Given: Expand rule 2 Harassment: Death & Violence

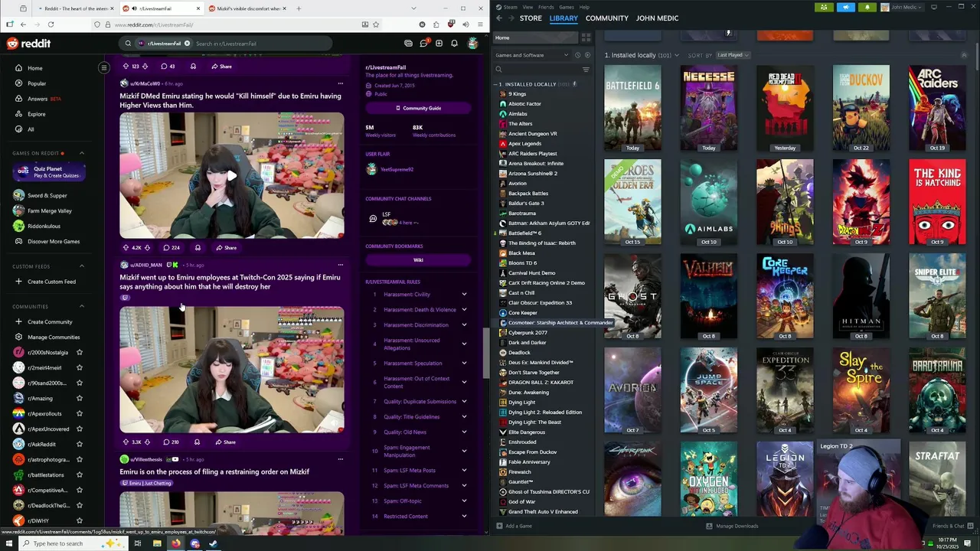Looking at the screenshot, I should (x=464, y=310).
